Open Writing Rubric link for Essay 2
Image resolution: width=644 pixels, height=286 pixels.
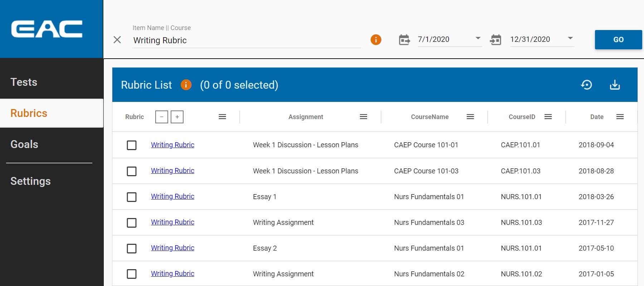pos(172,248)
